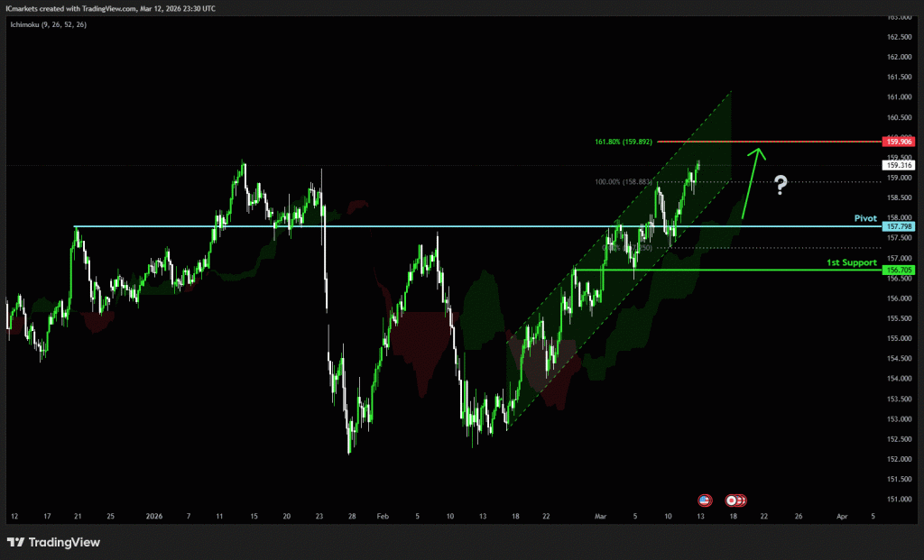Click 'Feb' on the time axis

tap(382, 517)
